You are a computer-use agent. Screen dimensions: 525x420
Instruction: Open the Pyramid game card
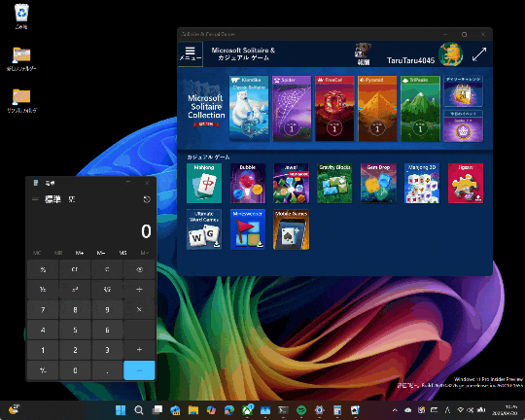(x=377, y=108)
